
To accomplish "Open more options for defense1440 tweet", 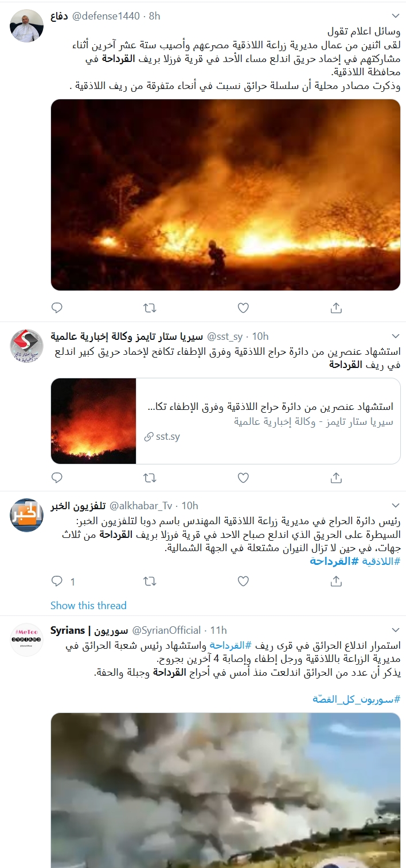I will coord(395,16).
